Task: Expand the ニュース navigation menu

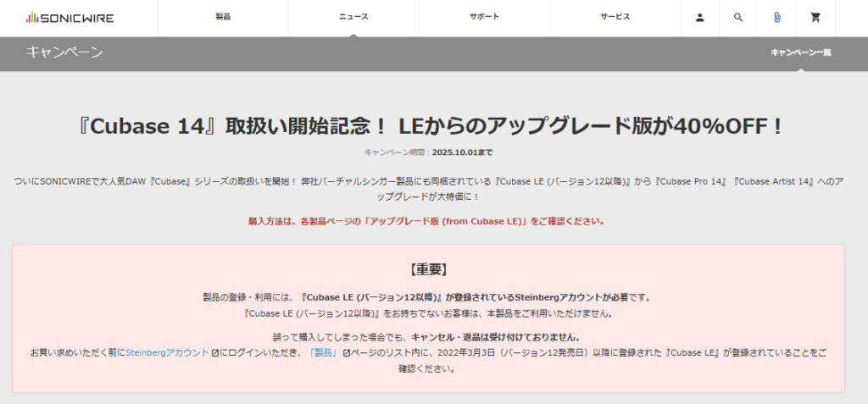Action: 353,17
